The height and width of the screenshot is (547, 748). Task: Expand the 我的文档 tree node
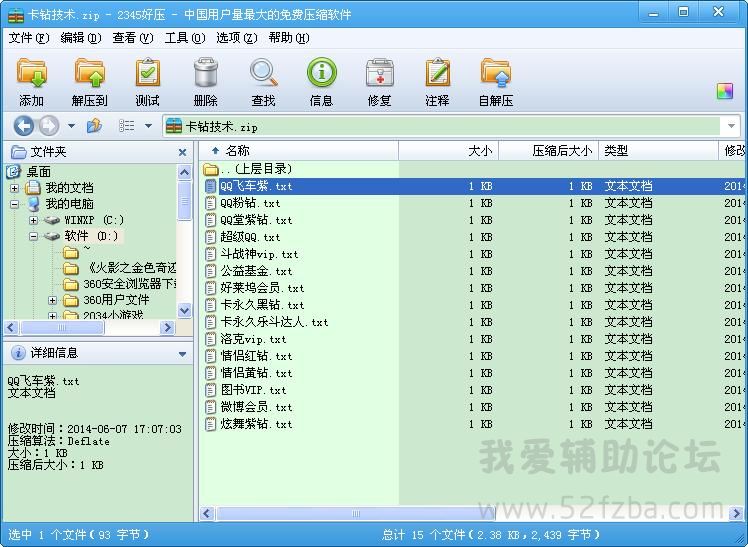point(14,188)
